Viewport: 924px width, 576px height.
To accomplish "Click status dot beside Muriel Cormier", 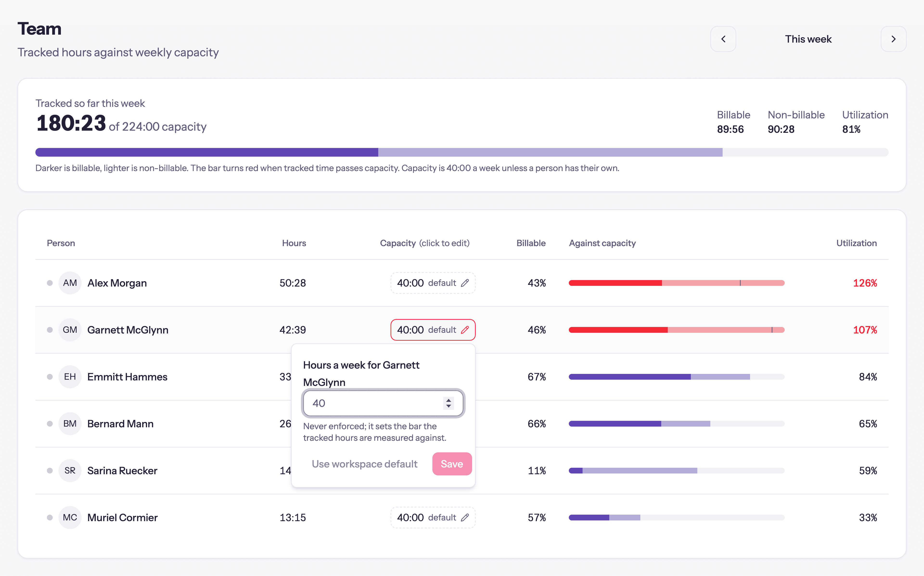I will [x=50, y=518].
